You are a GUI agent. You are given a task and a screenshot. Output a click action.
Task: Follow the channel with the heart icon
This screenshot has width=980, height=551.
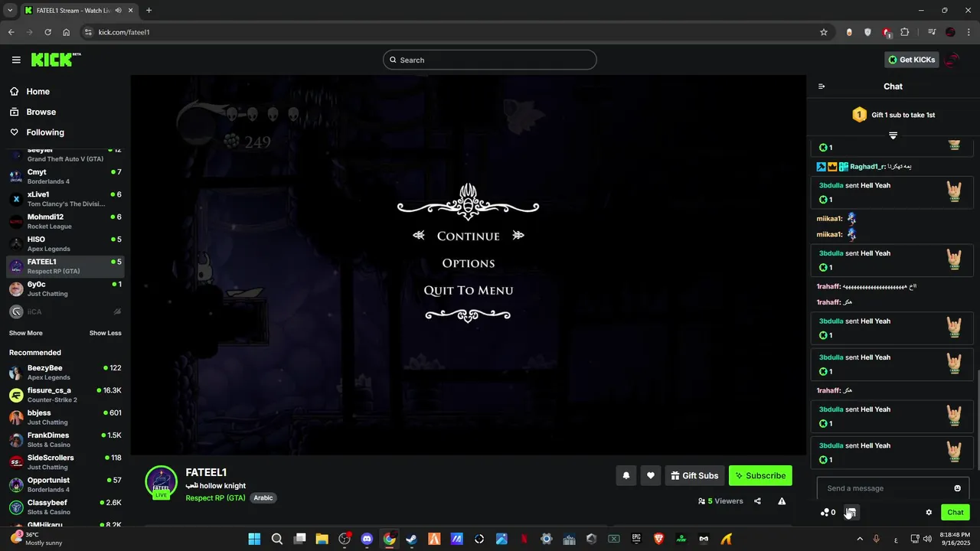[650, 475]
